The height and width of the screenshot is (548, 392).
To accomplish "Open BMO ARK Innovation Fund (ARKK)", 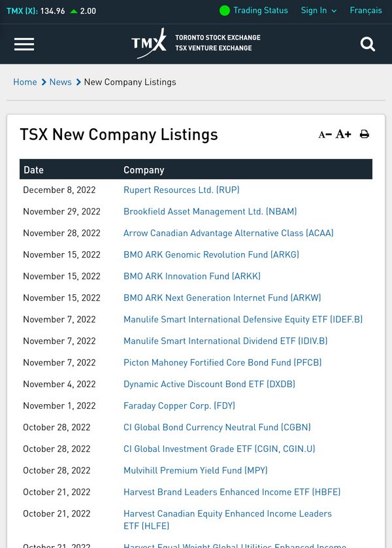I will pos(192,276).
